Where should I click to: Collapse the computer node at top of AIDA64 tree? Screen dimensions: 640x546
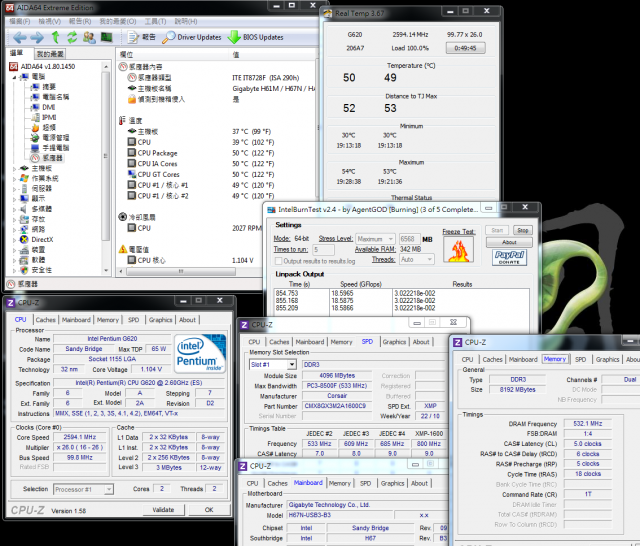pos(14,77)
